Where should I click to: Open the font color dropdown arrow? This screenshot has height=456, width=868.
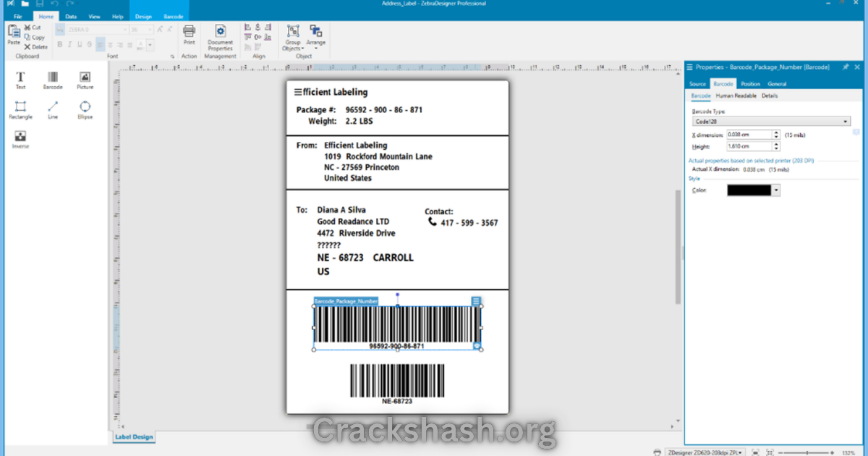150,44
